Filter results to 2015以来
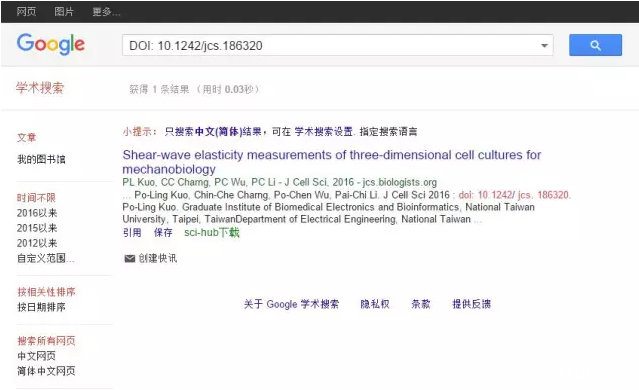This screenshot has height=390, width=639. click(37, 228)
